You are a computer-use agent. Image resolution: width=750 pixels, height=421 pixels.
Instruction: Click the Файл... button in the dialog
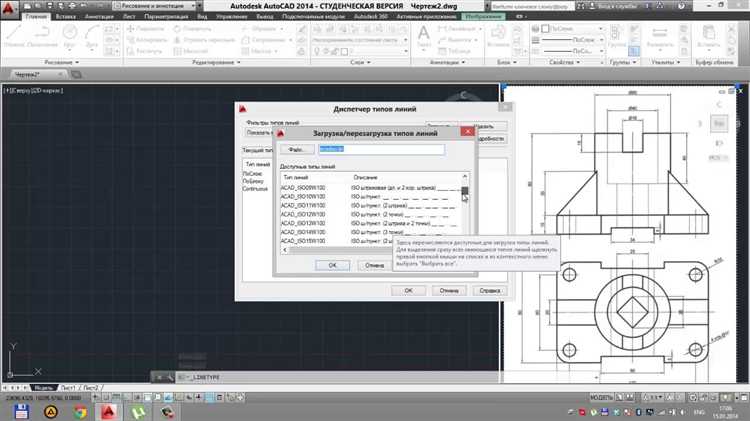coord(297,149)
